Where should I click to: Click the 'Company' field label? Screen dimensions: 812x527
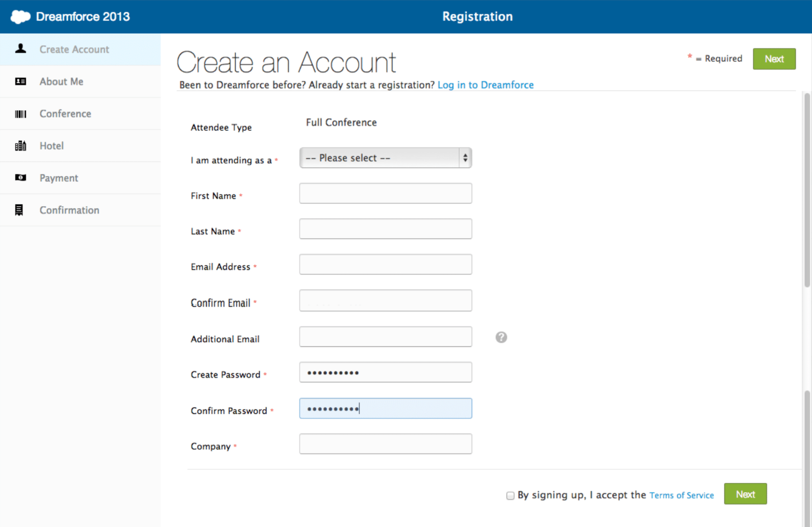210,447
